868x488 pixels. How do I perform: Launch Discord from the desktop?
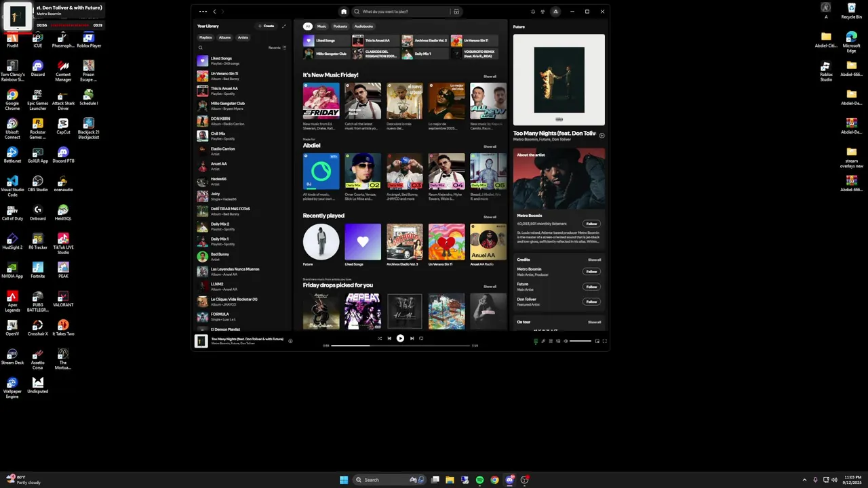tap(38, 69)
